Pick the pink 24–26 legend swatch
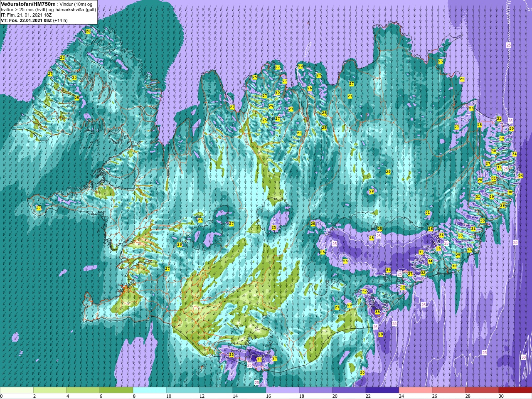 416,390
